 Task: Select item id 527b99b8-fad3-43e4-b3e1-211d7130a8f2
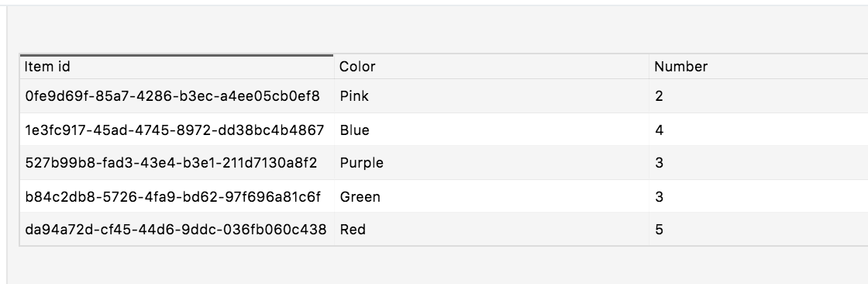click(x=171, y=163)
